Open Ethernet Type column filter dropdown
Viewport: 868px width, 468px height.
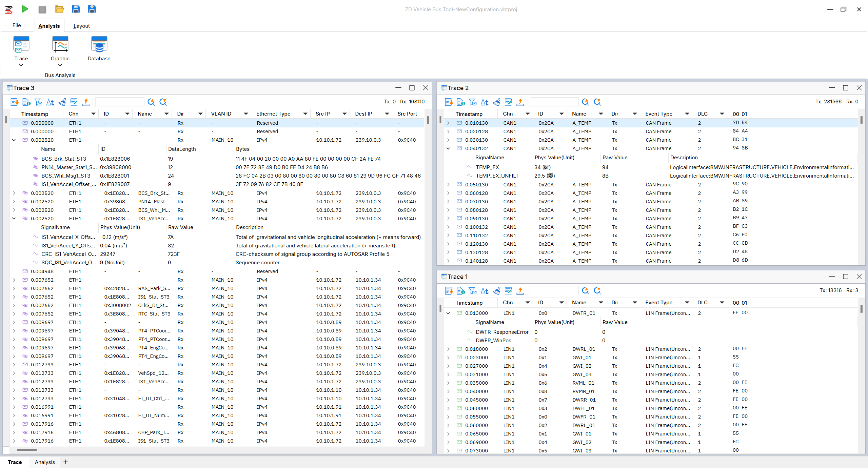tap(305, 114)
